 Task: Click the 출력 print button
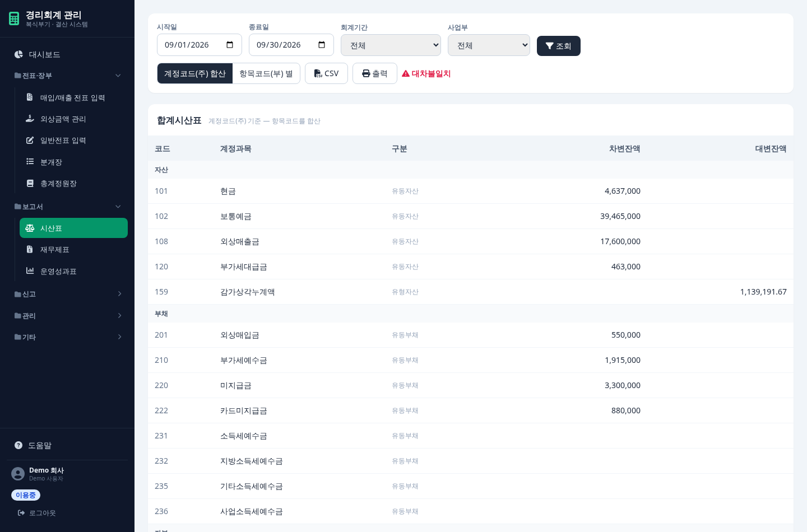(374, 73)
